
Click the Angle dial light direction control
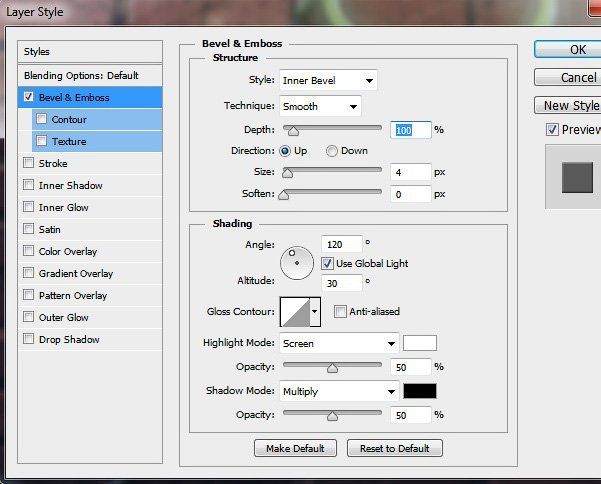(298, 264)
